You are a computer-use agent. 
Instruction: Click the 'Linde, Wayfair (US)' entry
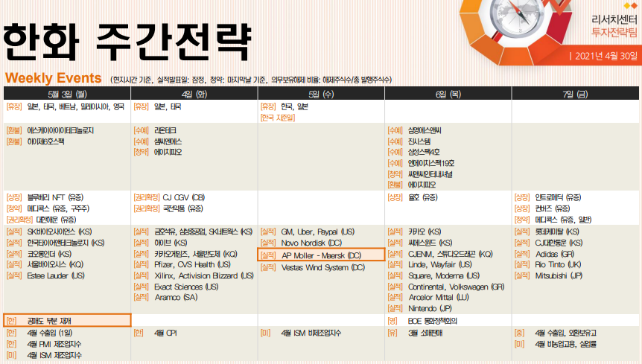(x=440, y=264)
